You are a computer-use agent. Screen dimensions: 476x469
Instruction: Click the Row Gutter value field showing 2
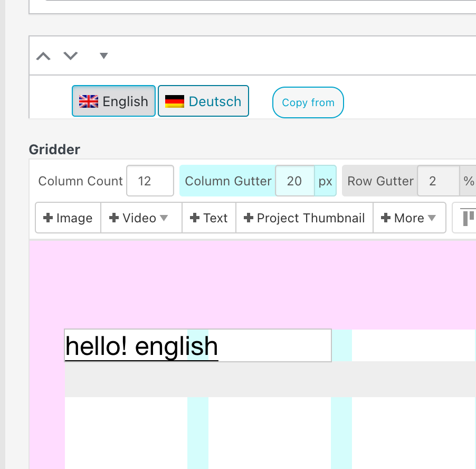[438, 181]
